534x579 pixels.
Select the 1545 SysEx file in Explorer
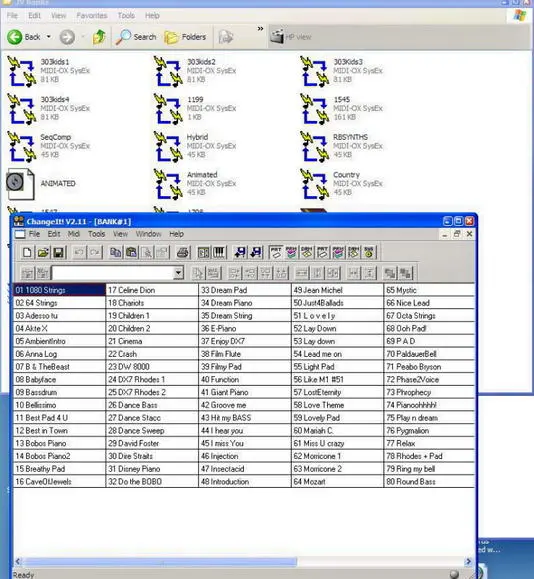[342, 109]
